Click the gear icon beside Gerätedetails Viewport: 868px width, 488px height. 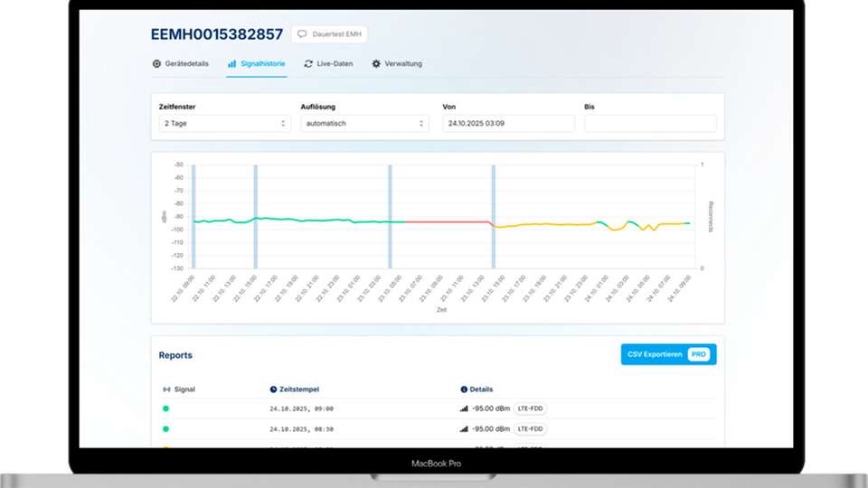[156, 64]
